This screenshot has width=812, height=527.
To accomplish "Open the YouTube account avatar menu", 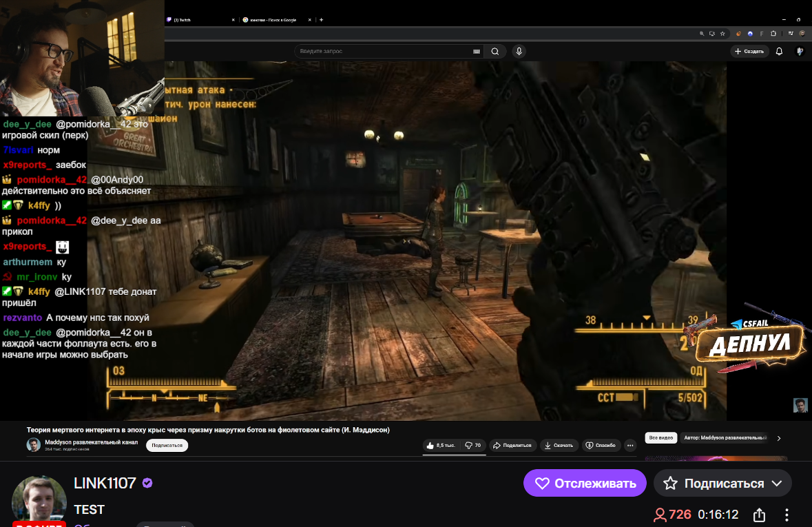I will (800, 51).
